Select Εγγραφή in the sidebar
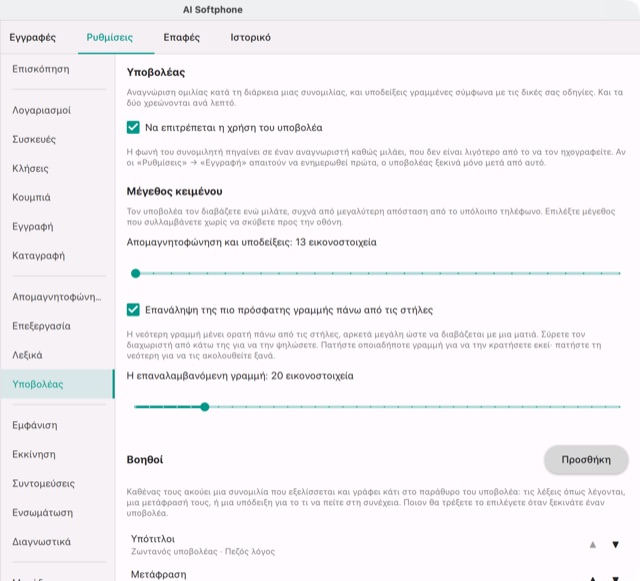Image resolution: width=640 pixels, height=581 pixels. click(x=57, y=226)
